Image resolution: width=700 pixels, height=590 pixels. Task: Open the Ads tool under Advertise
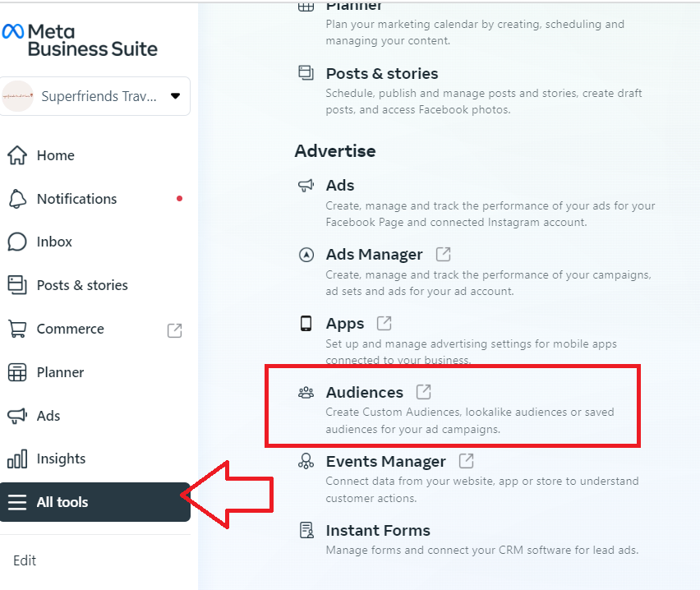pos(340,186)
